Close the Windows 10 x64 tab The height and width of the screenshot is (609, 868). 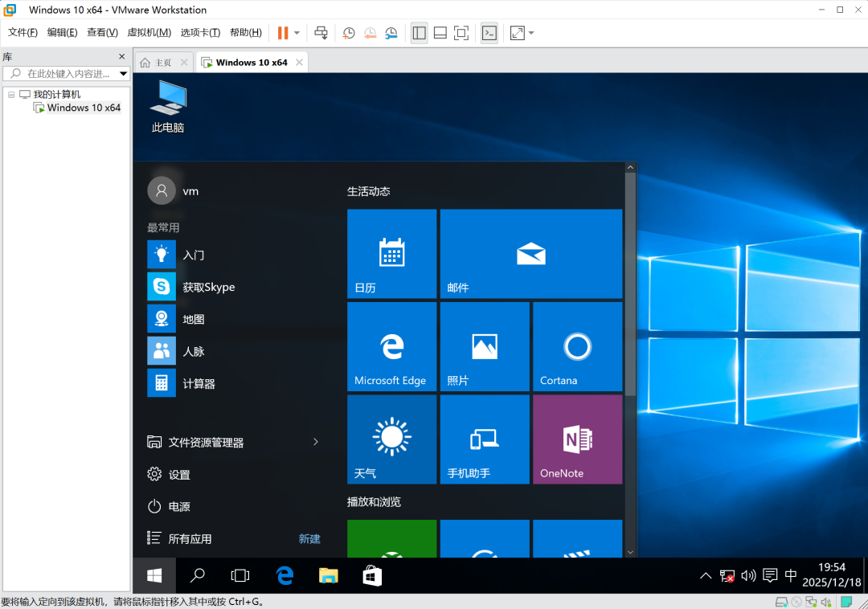click(299, 62)
